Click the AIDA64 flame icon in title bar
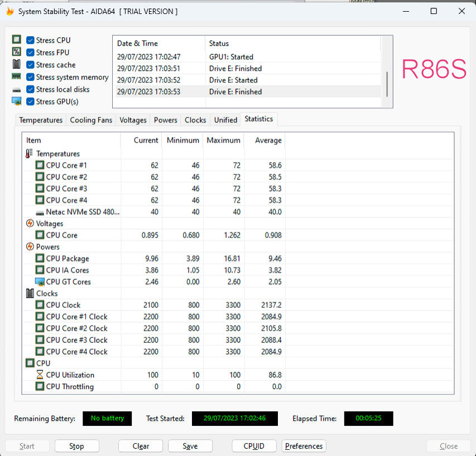The height and width of the screenshot is (456, 476). (x=9, y=12)
